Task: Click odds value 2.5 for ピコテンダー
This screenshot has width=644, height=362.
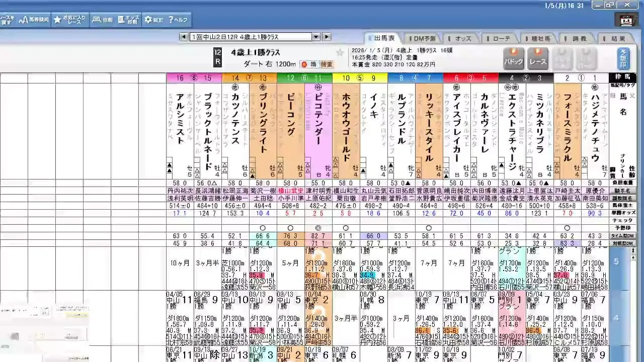Action: coord(318,213)
